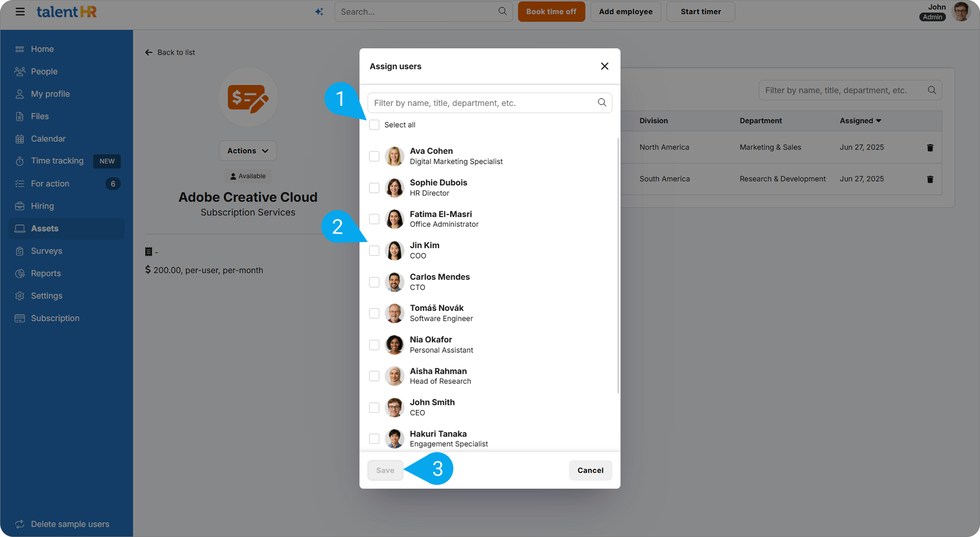Click the magnifier icon in top search bar
Screen dimensions: 980x537
(502, 11)
